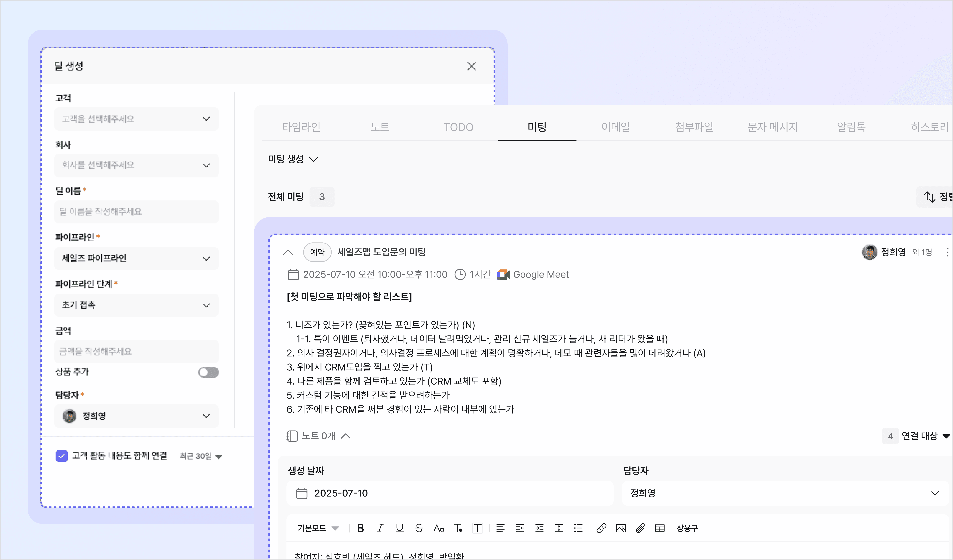Enable the 상품 추가 toggle
Image resolution: width=953 pixels, height=560 pixels.
[208, 372]
